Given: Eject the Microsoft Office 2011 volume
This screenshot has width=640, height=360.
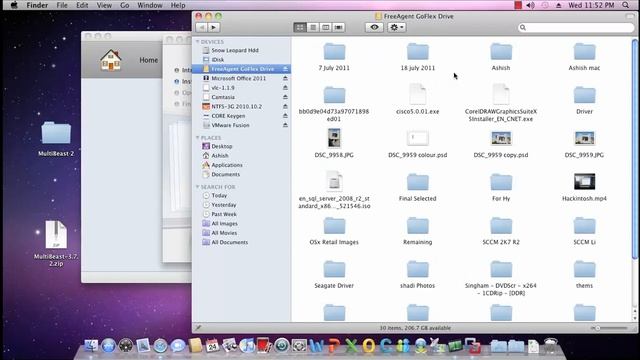Looking at the screenshot, I should pos(285,78).
